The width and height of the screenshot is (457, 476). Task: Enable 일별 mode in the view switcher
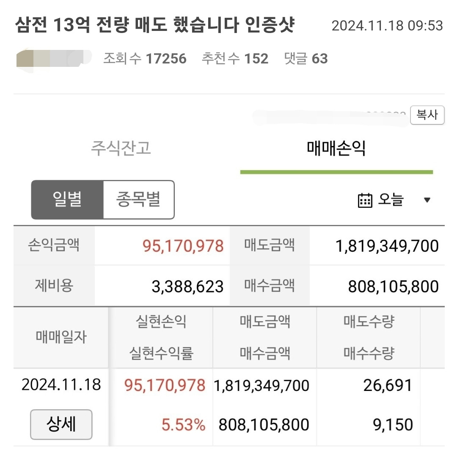pos(68,200)
